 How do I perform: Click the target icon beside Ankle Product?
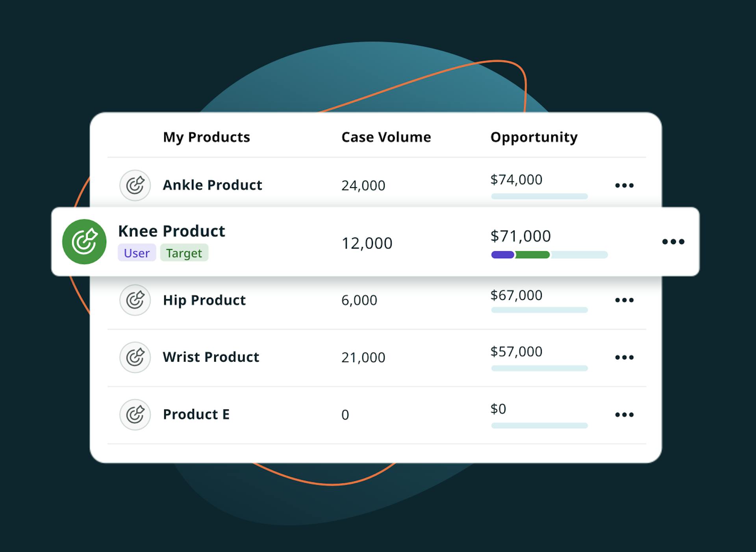coord(135,185)
